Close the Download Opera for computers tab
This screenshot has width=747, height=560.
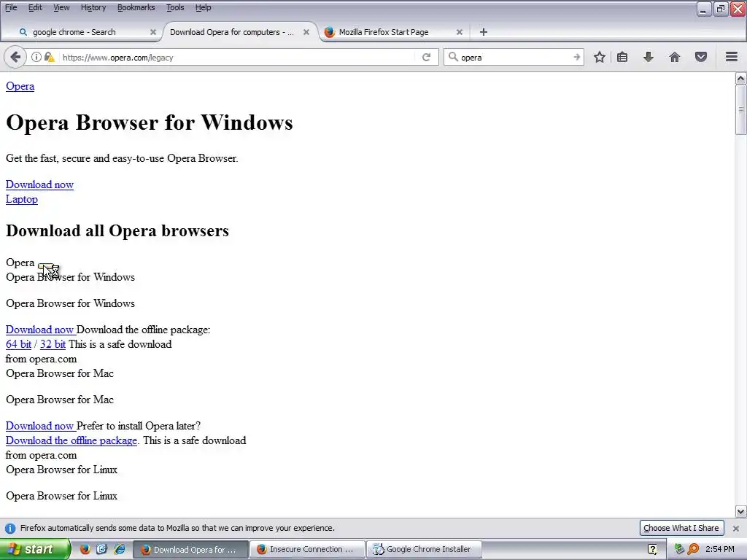click(x=306, y=32)
